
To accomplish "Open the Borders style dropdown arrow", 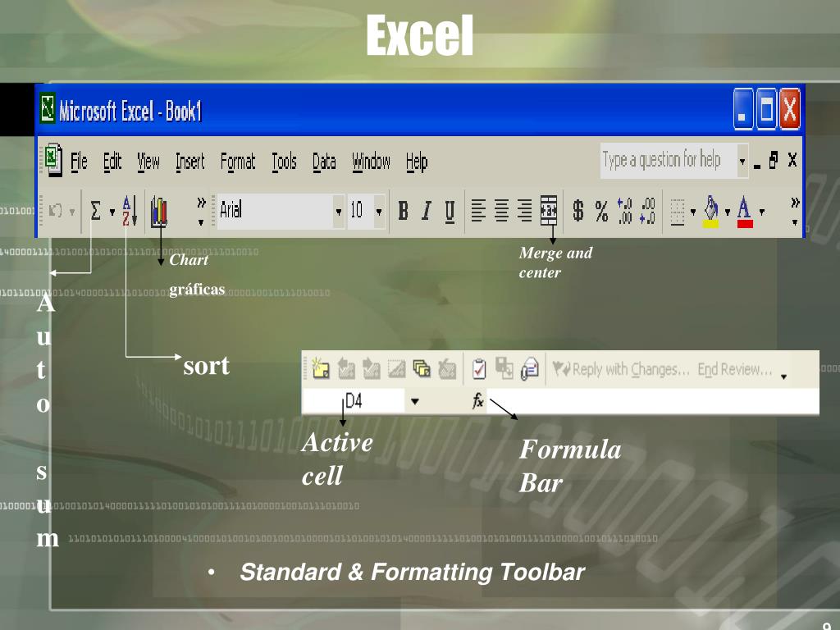I will [x=693, y=212].
